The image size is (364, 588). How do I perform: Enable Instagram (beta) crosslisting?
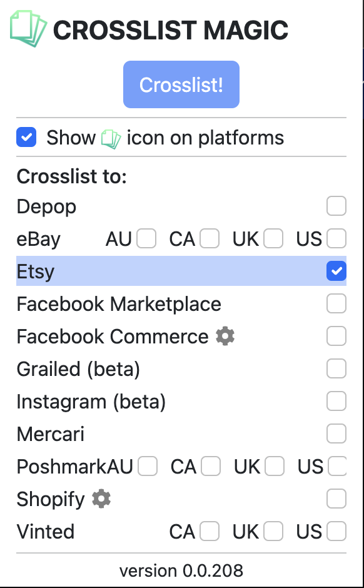coord(336,401)
